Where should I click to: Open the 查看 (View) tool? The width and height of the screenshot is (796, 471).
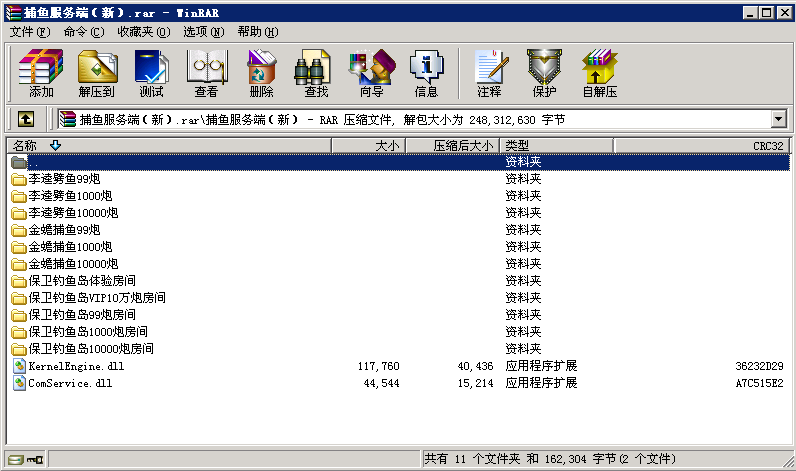tap(206, 74)
